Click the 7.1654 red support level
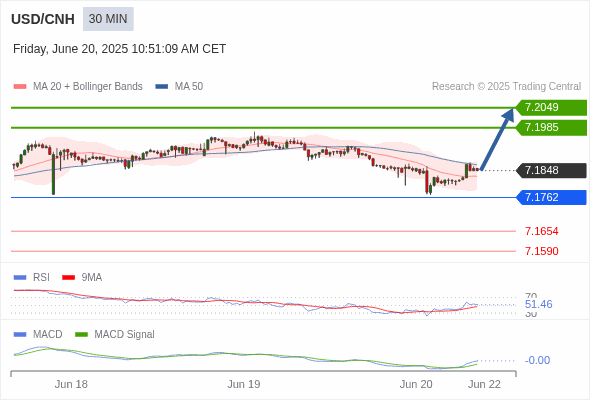Screen dimensions: 590x400 (541, 231)
